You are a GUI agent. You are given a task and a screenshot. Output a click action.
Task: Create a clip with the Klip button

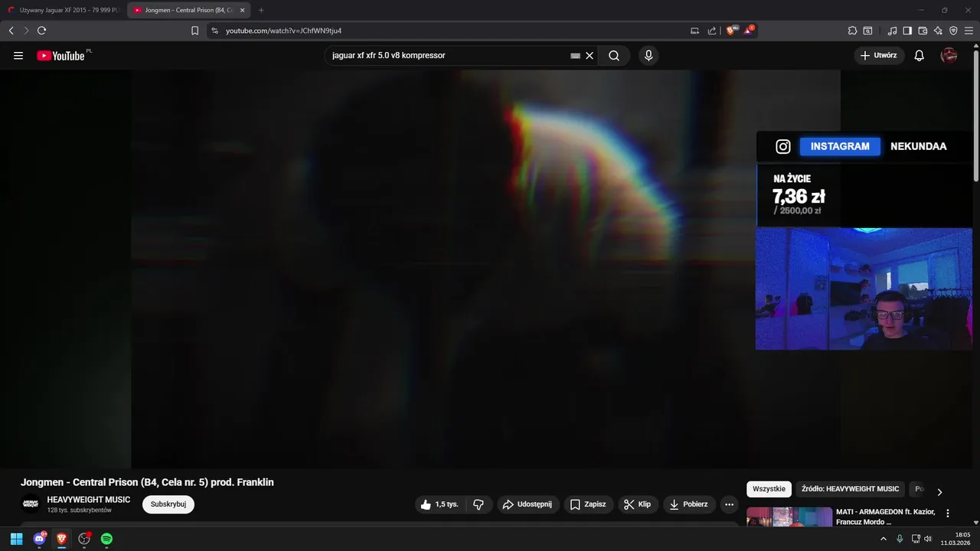tap(637, 504)
